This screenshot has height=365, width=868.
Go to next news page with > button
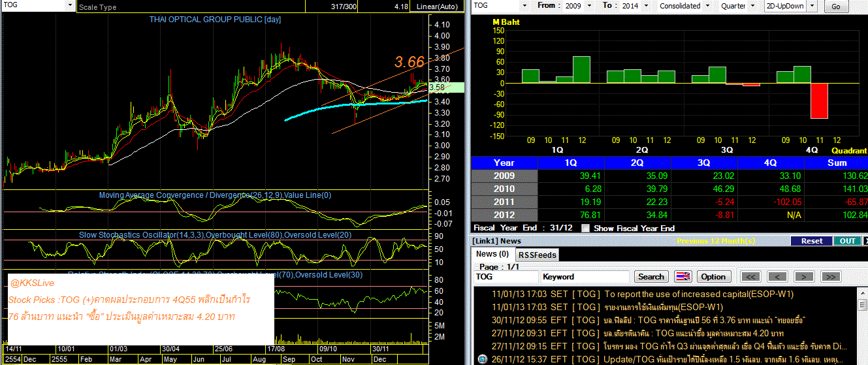tap(803, 277)
